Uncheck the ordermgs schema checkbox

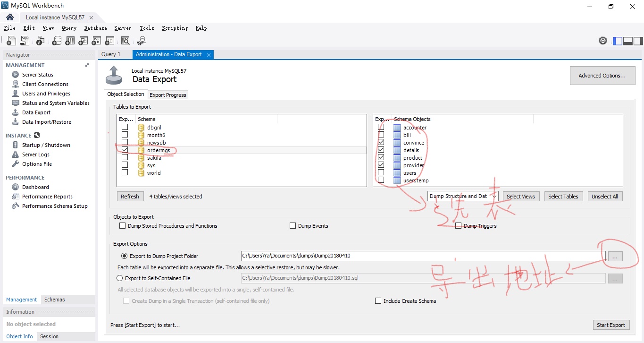[125, 150]
